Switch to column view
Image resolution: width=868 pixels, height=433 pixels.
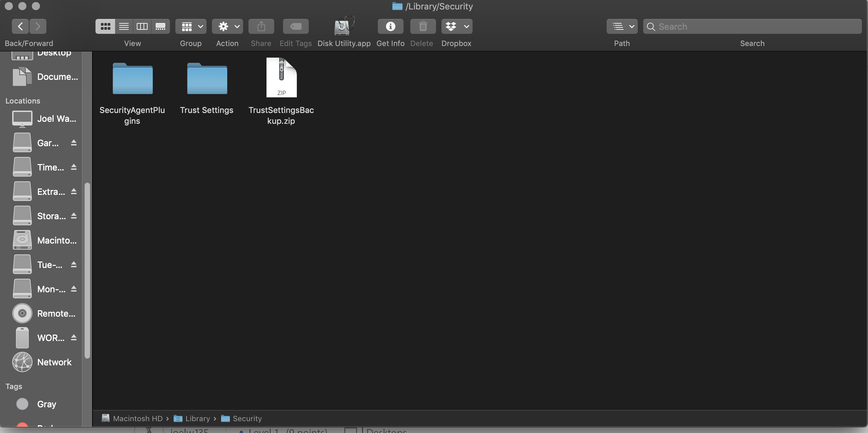tap(142, 26)
